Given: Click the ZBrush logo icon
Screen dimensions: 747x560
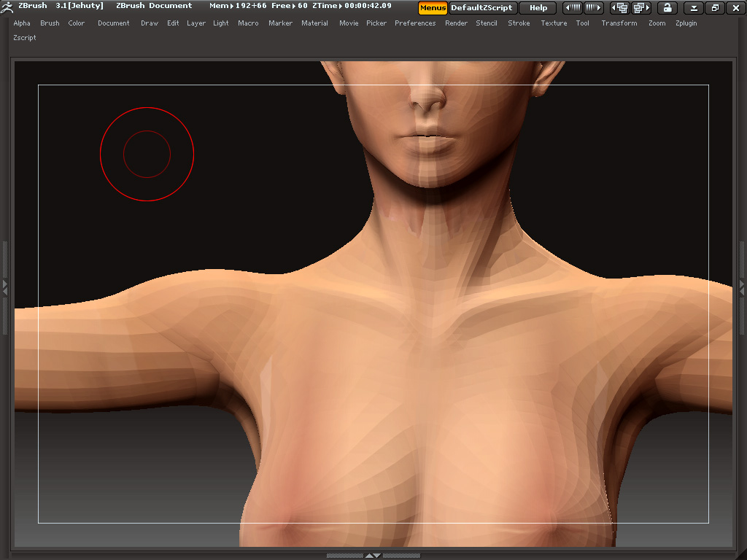Looking at the screenshot, I should pyautogui.click(x=8, y=7).
